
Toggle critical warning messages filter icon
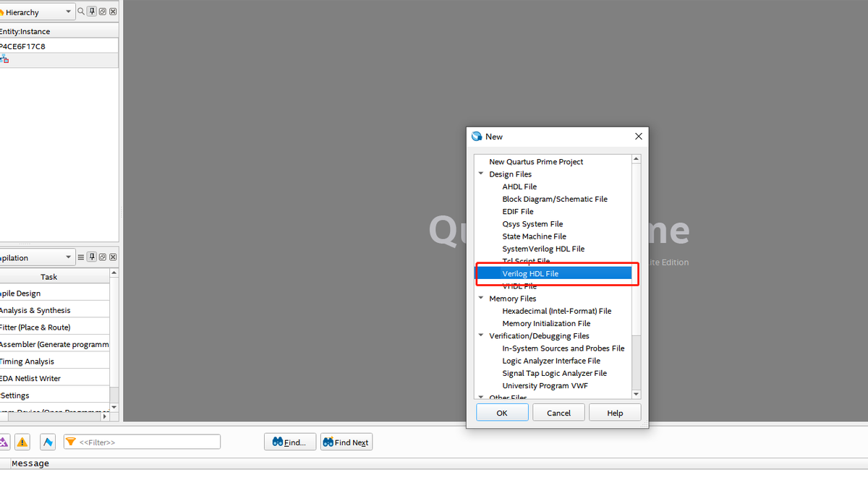pyautogui.click(x=4, y=442)
